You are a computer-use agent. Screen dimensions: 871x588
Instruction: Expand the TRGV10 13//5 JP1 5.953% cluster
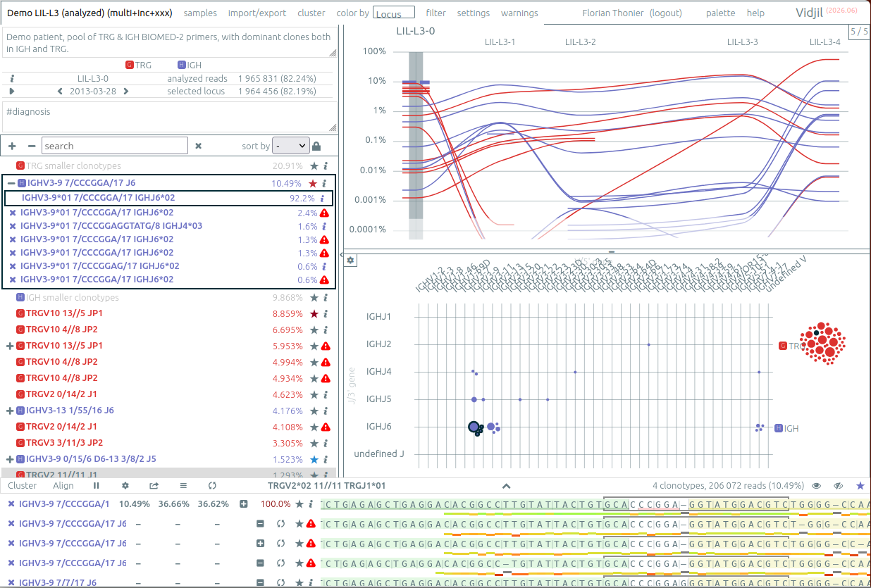coord(10,346)
